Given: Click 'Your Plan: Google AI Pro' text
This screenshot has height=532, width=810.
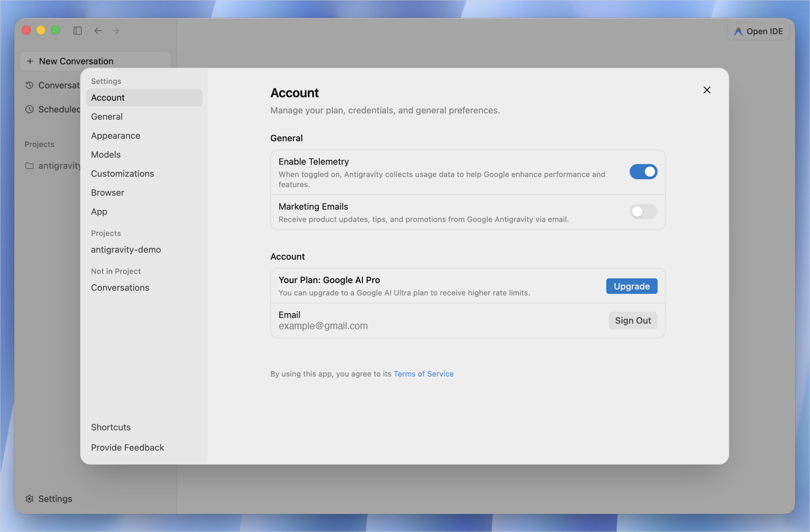Looking at the screenshot, I should point(329,280).
